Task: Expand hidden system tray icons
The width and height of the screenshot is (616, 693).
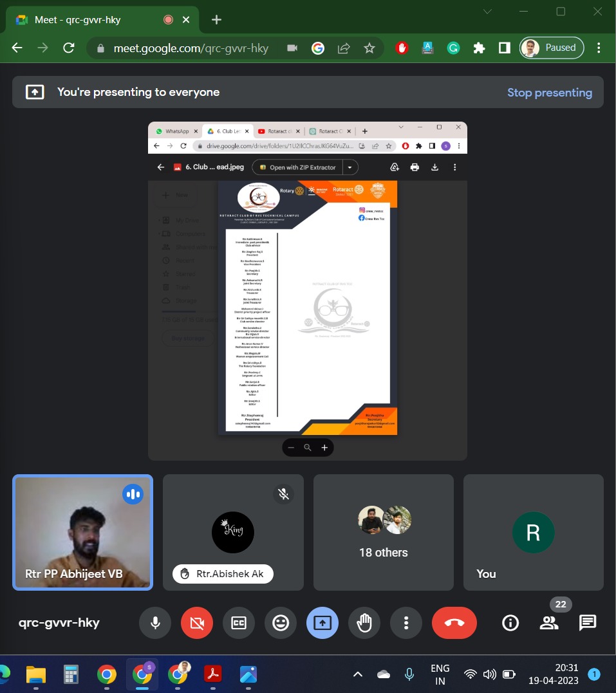Action: click(358, 674)
